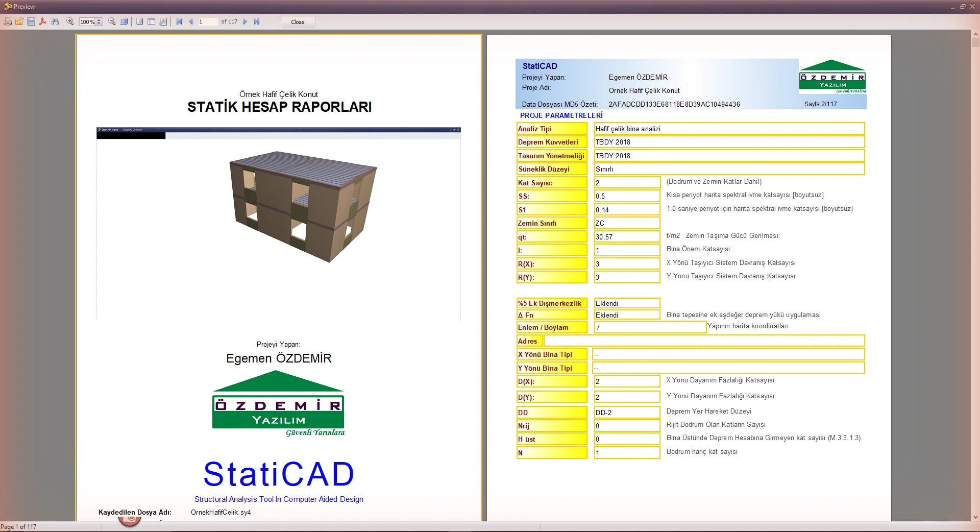980x532 pixels.
Task: Click the Print icon in the toolbar
Action: point(8,22)
